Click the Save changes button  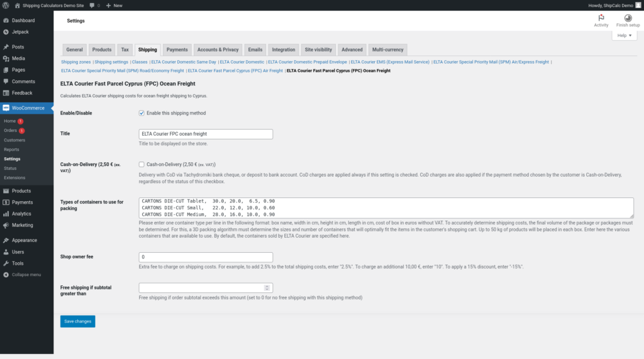(77, 321)
